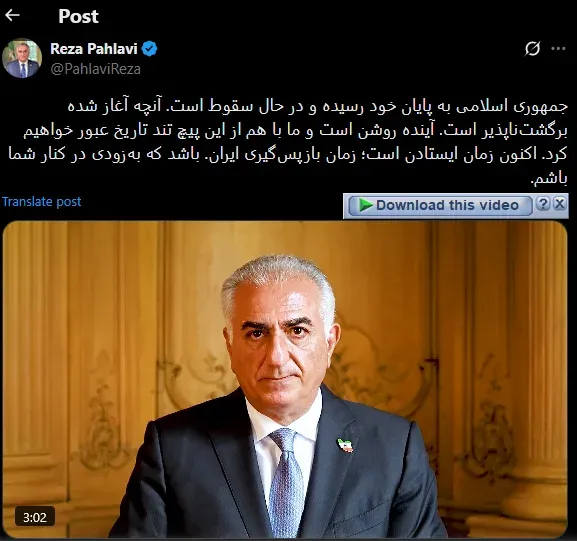Open the Grok slashed-circle icon
Image resolution: width=577 pixels, height=541 pixels.
tap(532, 49)
